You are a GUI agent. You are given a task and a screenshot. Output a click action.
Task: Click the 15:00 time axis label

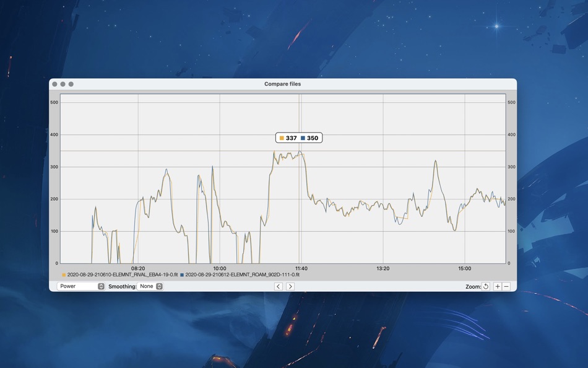pyautogui.click(x=465, y=268)
